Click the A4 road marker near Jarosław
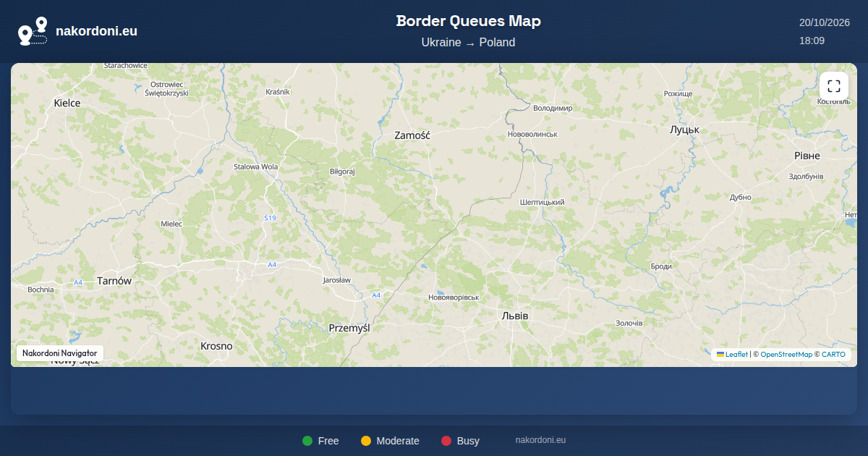This screenshot has height=456, width=868. pos(376,295)
